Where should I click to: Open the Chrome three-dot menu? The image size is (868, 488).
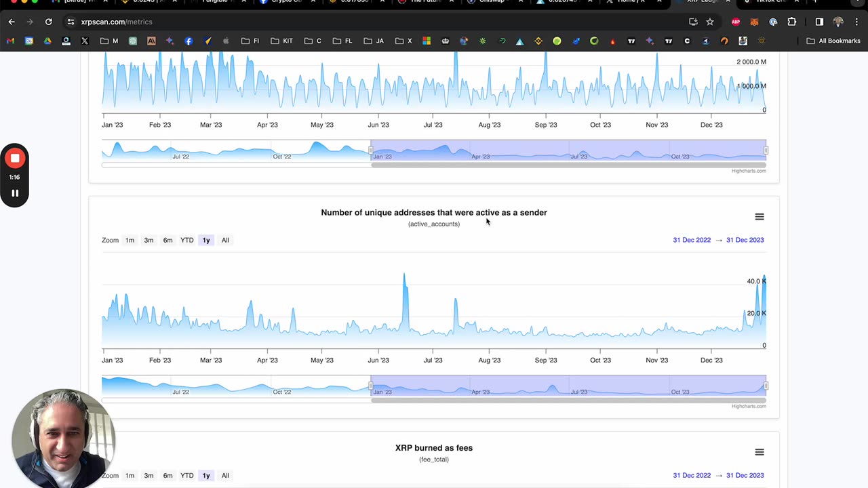(856, 22)
